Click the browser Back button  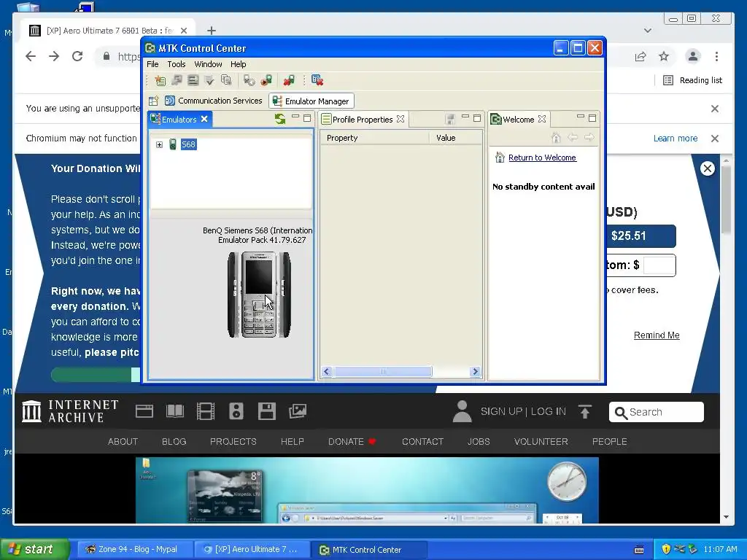click(x=31, y=56)
